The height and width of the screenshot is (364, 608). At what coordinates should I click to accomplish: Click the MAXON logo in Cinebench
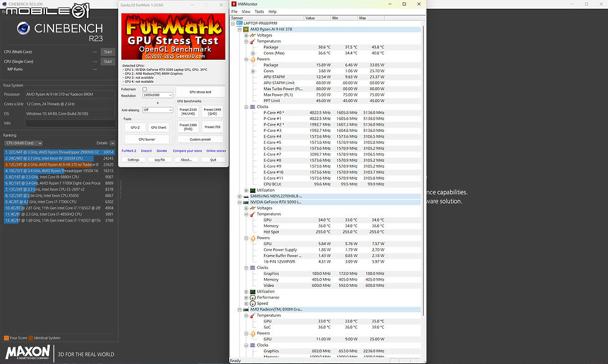tap(27, 353)
